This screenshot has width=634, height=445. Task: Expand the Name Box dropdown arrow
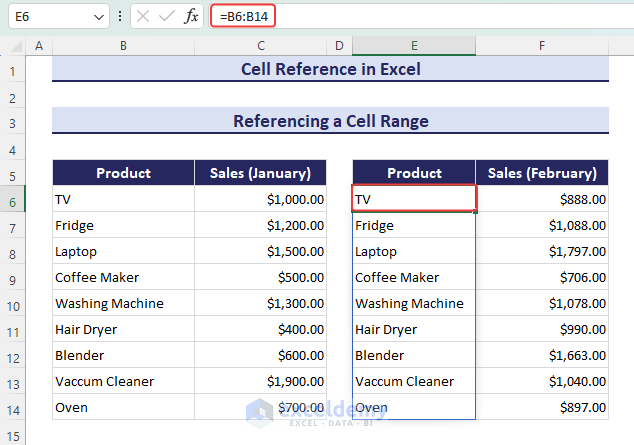pyautogui.click(x=98, y=17)
